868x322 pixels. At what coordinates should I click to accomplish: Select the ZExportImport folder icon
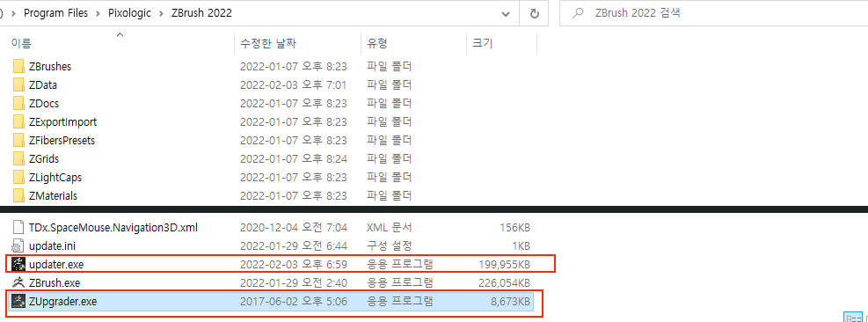coord(18,122)
